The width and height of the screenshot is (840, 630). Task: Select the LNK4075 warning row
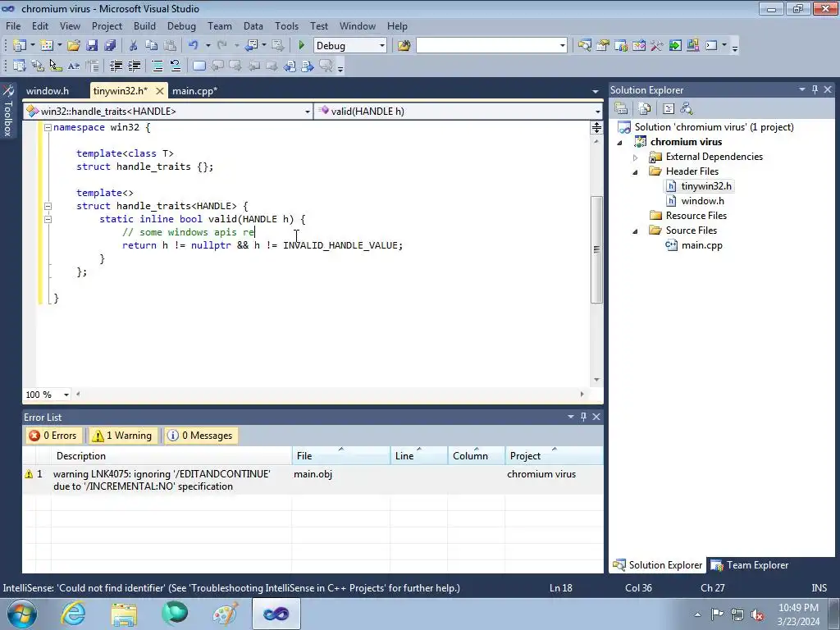coord(313,480)
